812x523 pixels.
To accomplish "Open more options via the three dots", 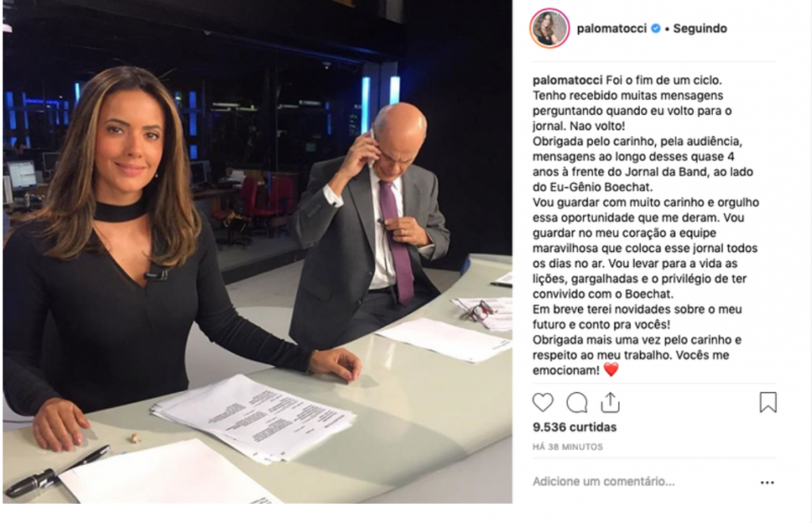I will click(768, 483).
